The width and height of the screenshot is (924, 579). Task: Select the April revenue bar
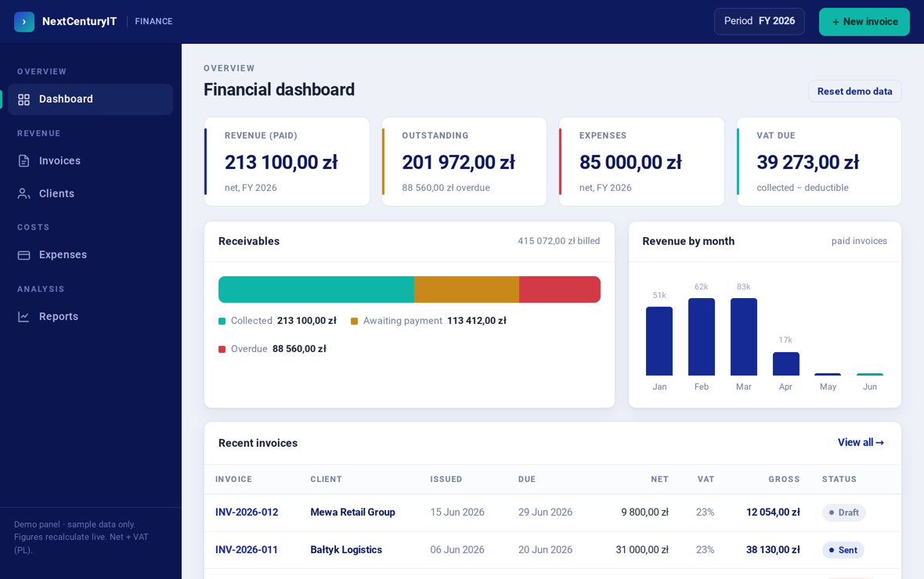click(785, 364)
